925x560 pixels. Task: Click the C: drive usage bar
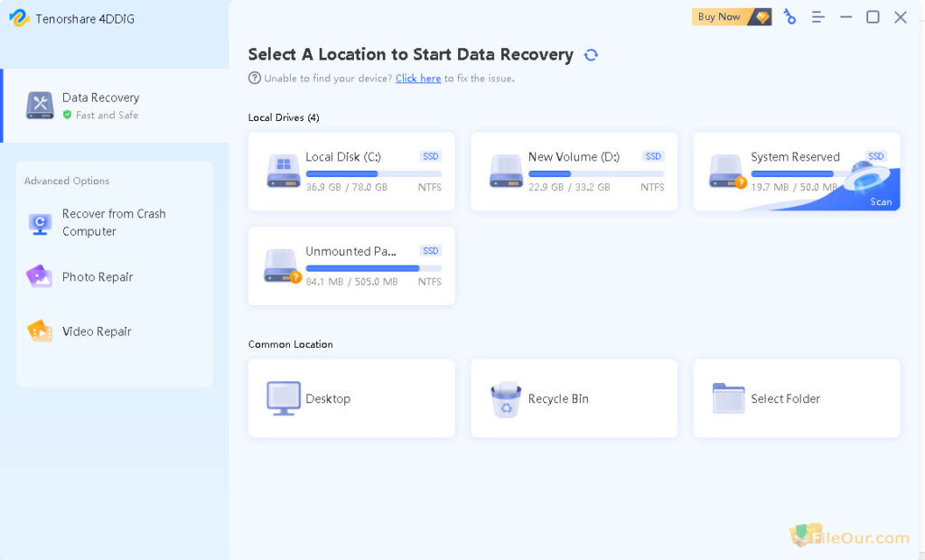click(371, 173)
